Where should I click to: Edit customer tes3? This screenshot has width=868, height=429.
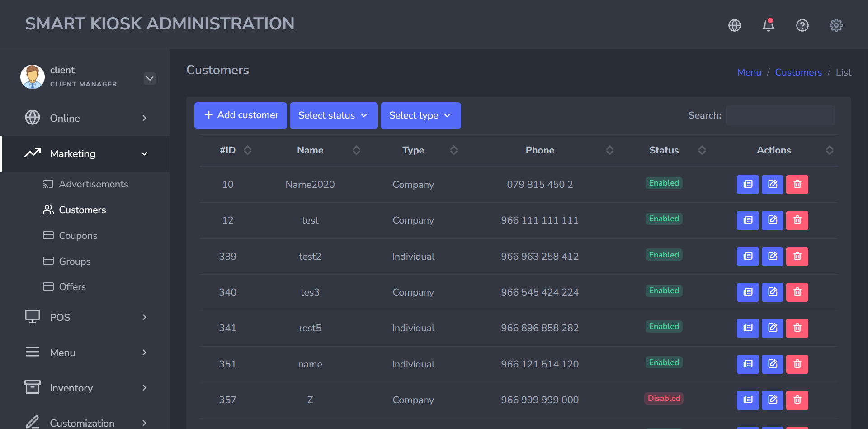coord(773,292)
